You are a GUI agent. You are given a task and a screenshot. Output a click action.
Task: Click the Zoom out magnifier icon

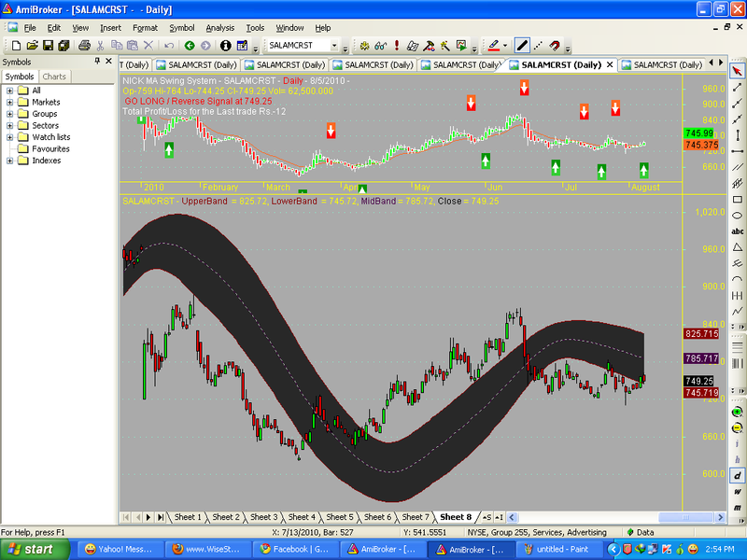pyautogui.click(x=738, y=427)
